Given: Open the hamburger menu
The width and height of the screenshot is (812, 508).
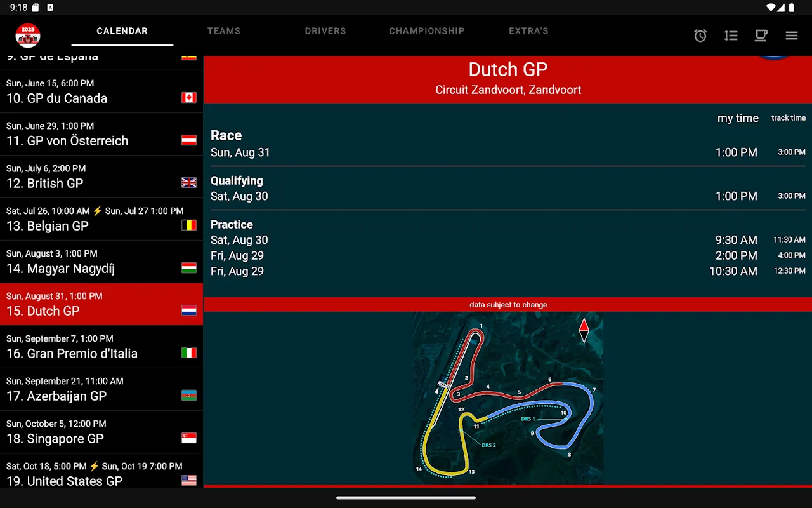Looking at the screenshot, I should [x=792, y=36].
